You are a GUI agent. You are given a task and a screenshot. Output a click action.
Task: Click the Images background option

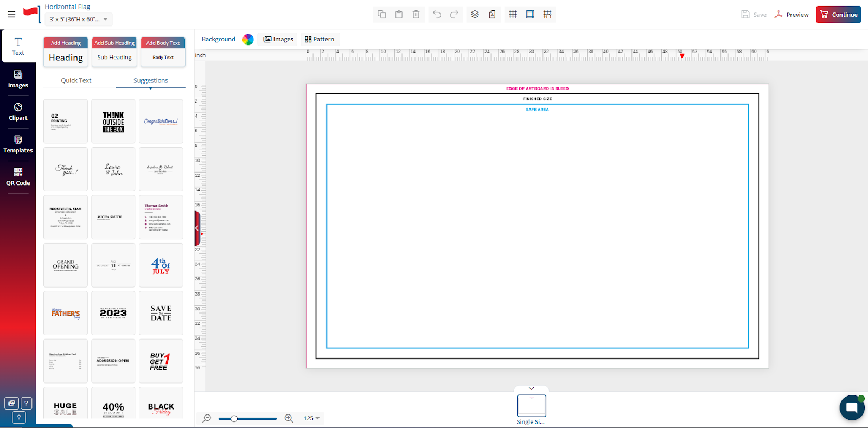[278, 39]
